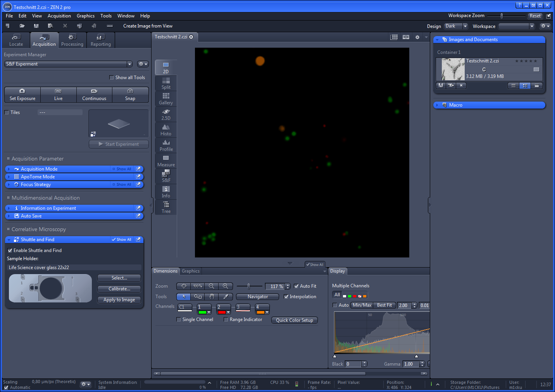The height and width of the screenshot is (392, 555).
Task: Show the Tree view
Action: point(165,207)
